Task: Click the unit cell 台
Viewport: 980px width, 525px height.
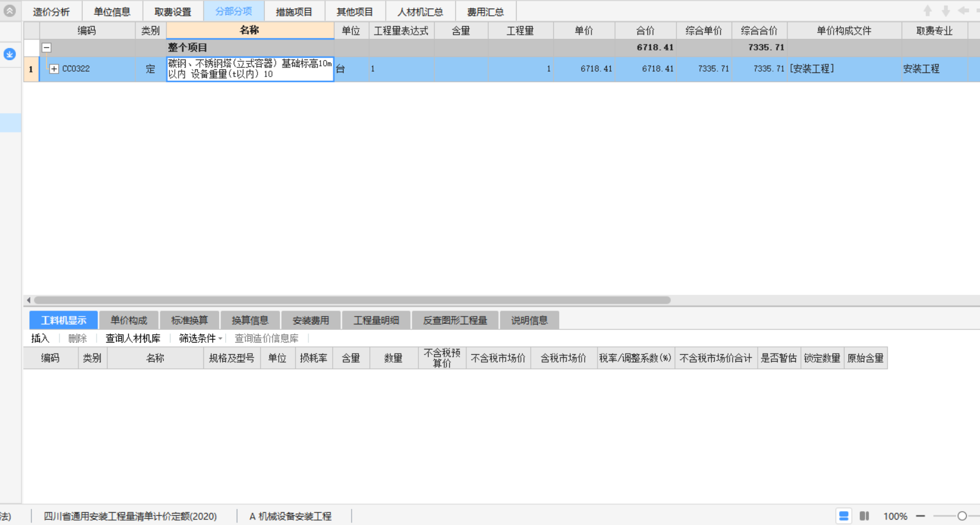Action: click(x=352, y=69)
